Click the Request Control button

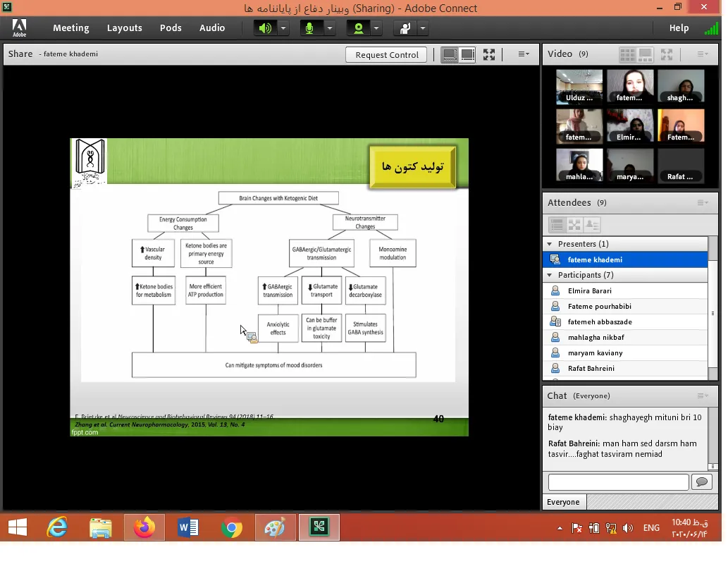point(387,55)
